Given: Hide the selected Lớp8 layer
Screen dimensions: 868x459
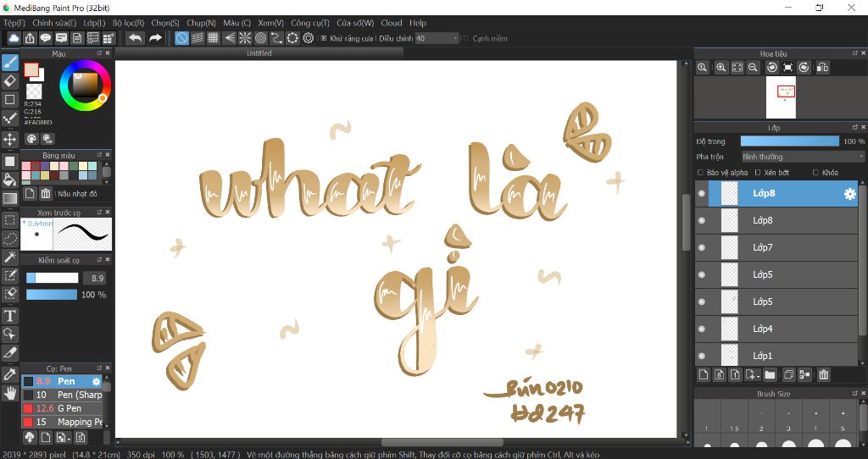Looking at the screenshot, I should coord(702,194).
